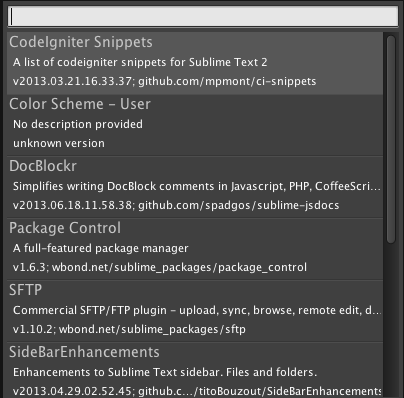The image size is (404, 398).
Task: Click 'Commercial SFTP/FTP plugin' description
Action: pos(197,310)
